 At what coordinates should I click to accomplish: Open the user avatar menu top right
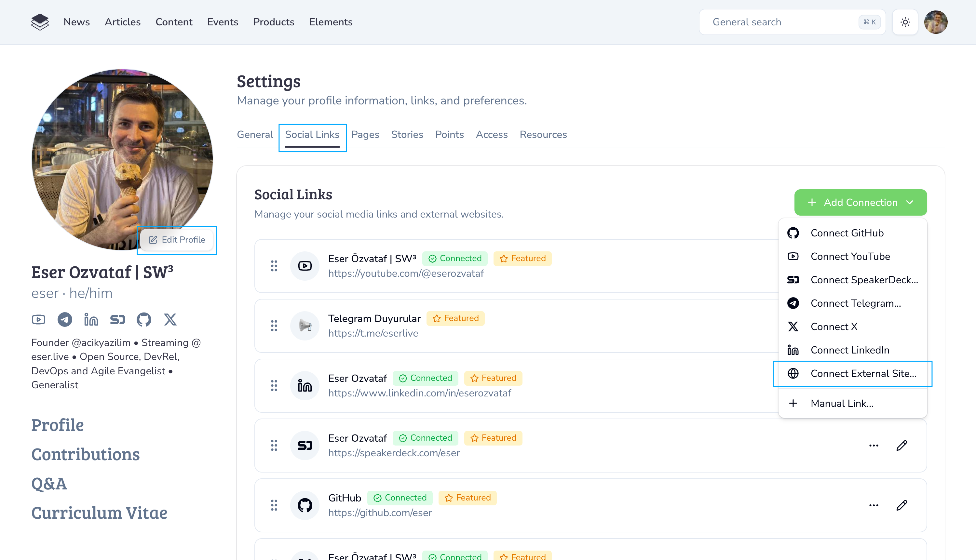point(935,22)
